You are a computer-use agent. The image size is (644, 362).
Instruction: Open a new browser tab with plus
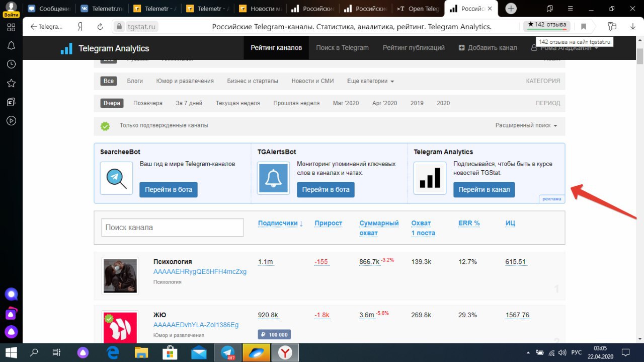pos(511,9)
